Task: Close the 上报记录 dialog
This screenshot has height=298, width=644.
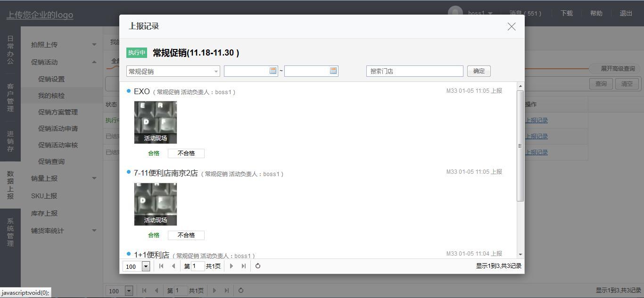Action: [512, 26]
